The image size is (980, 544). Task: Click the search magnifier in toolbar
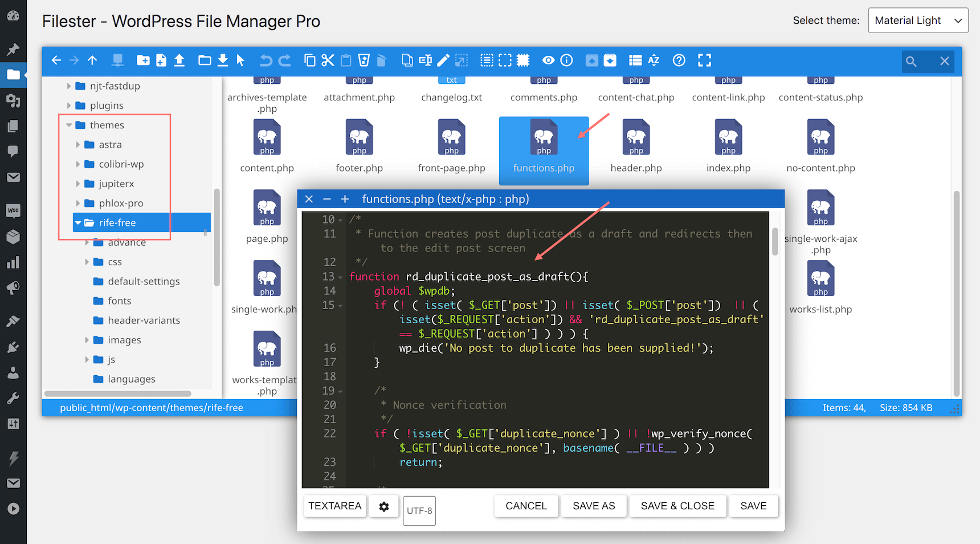click(911, 61)
